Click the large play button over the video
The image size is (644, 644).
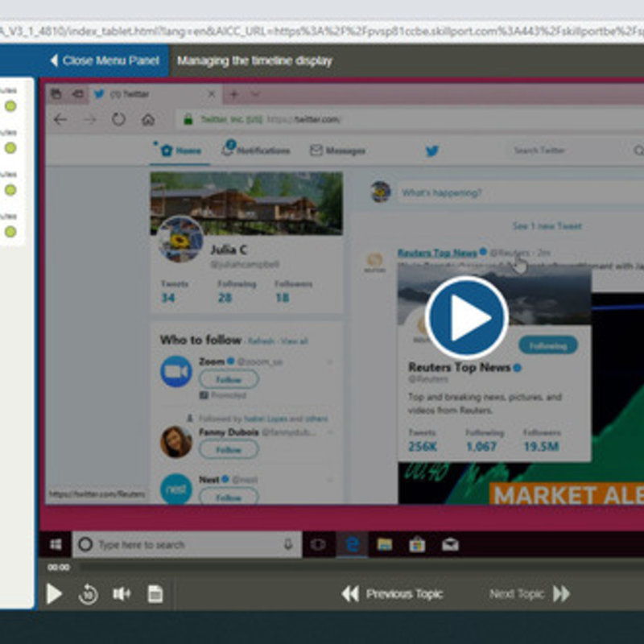(x=467, y=318)
